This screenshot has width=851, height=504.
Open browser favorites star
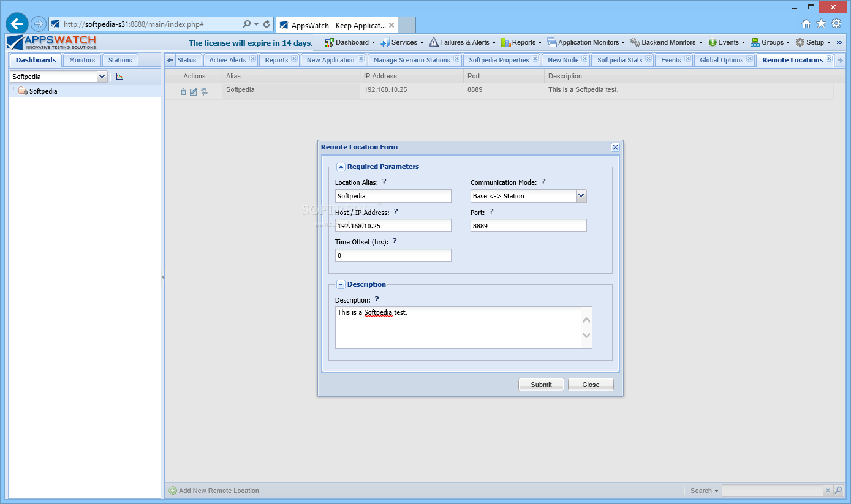coord(821,24)
